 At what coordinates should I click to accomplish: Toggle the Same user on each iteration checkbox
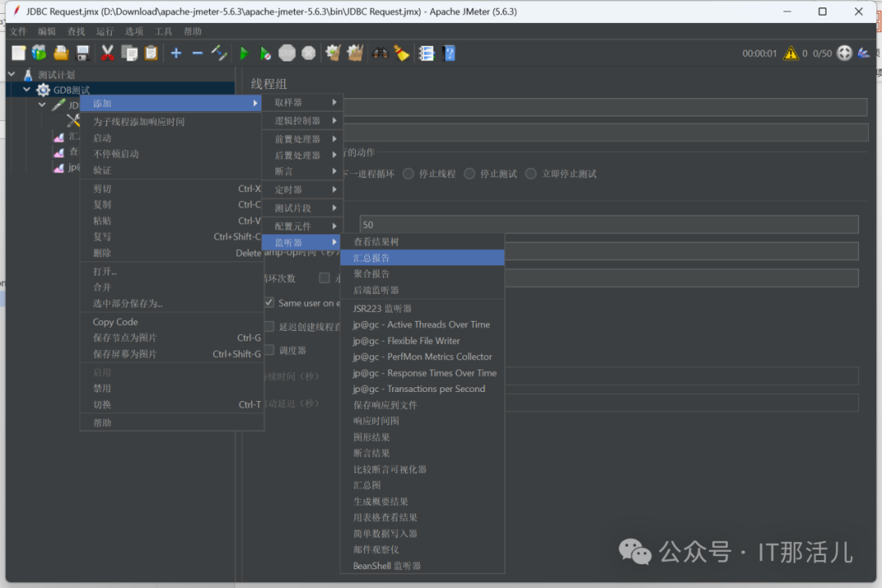(x=269, y=303)
